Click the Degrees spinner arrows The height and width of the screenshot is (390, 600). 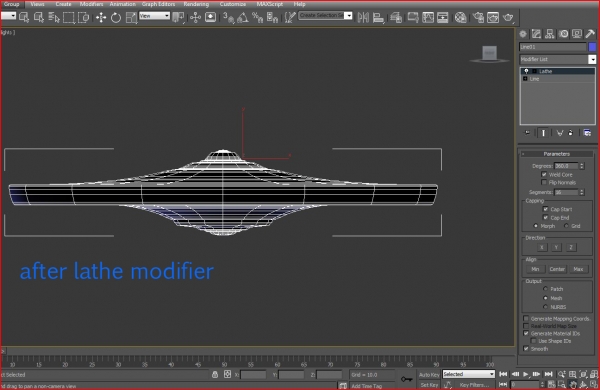pos(582,166)
